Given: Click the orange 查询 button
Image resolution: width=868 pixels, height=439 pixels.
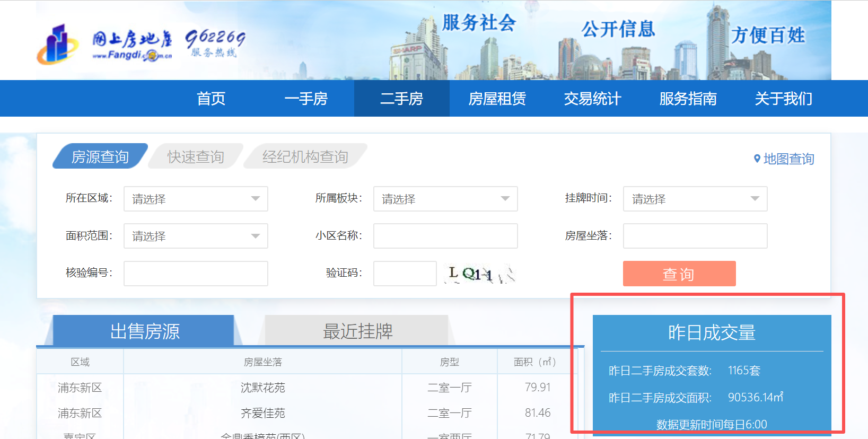Looking at the screenshot, I should tap(679, 274).
